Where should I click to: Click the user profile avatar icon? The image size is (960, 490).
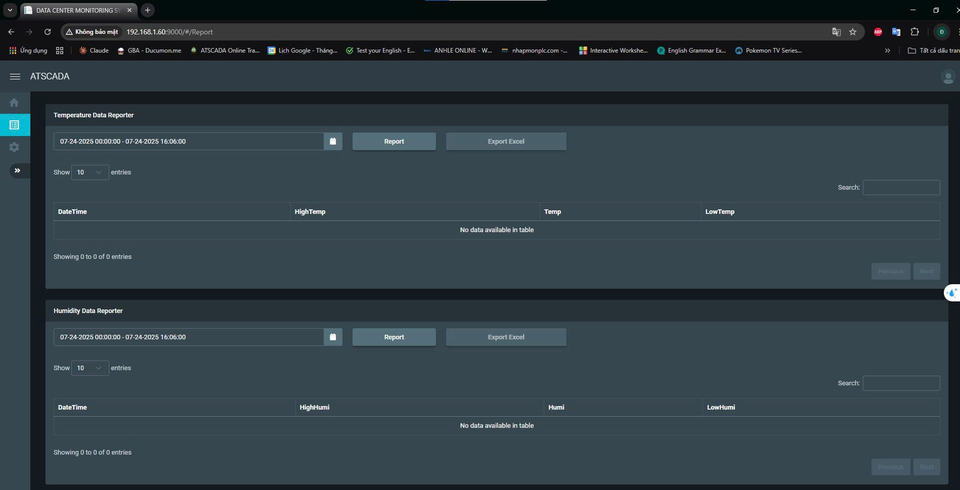(947, 77)
